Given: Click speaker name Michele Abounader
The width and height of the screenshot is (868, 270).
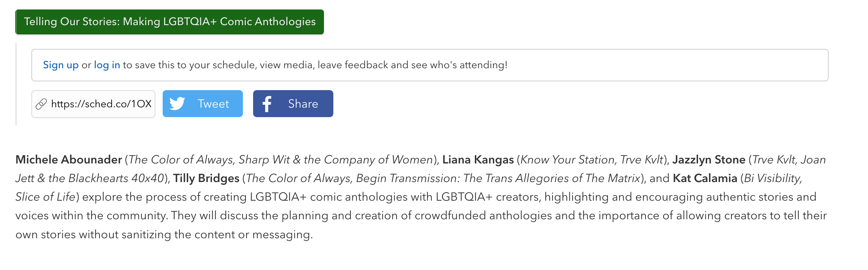Looking at the screenshot, I should pos(69,160).
